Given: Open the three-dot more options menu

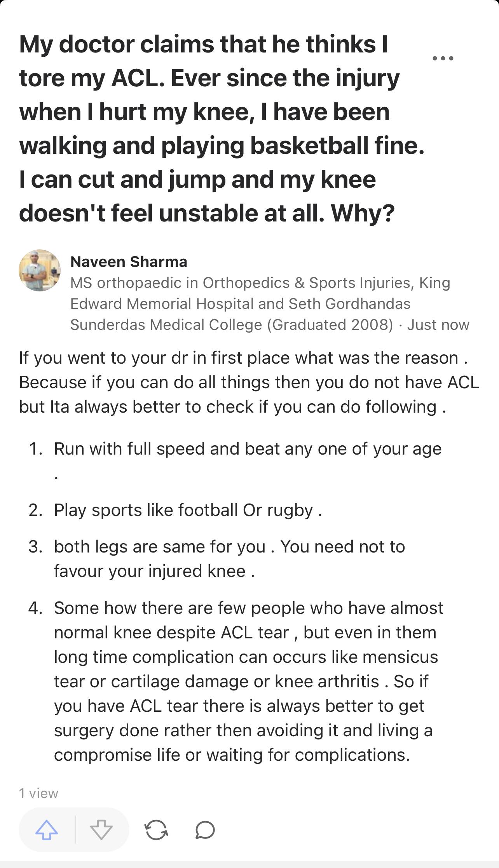Looking at the screenshot, I should coord(443,58).
